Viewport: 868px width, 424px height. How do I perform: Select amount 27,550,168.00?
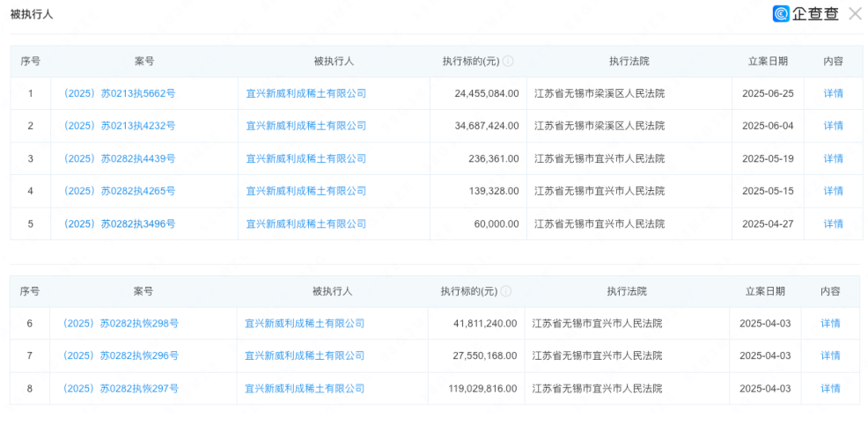pyautogui.click(x=484, y=356)
